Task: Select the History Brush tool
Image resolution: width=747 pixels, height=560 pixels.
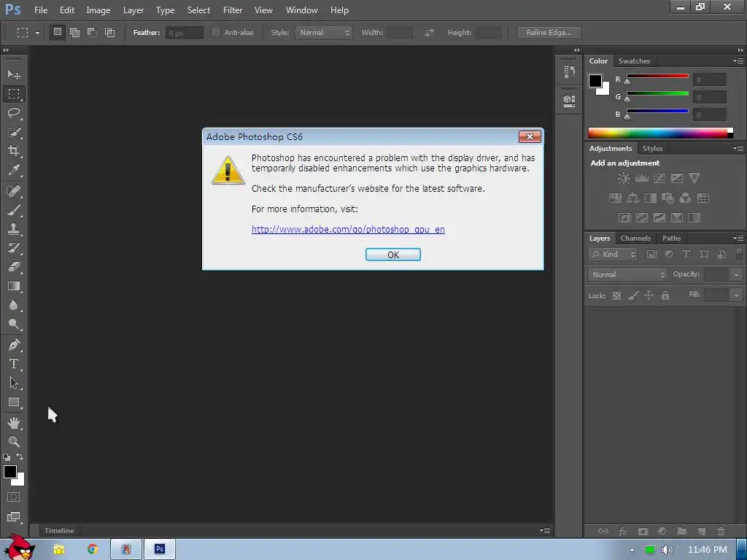Action: pos(14,248)
